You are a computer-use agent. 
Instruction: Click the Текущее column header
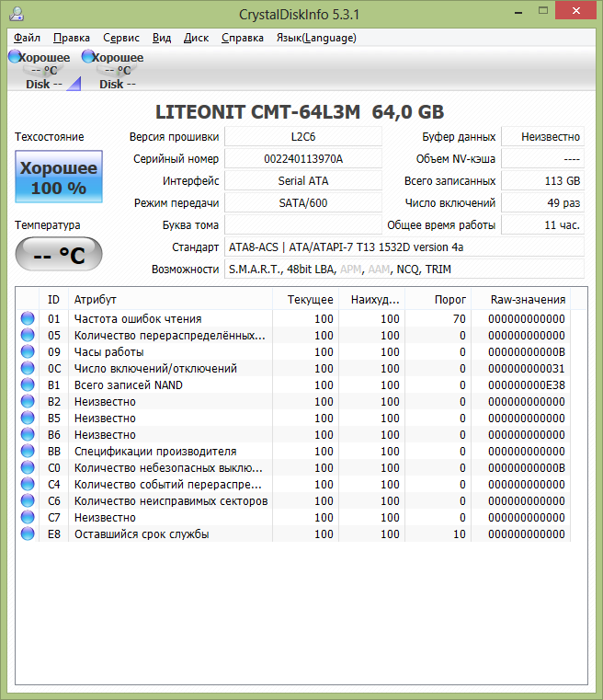coord(305,299)
